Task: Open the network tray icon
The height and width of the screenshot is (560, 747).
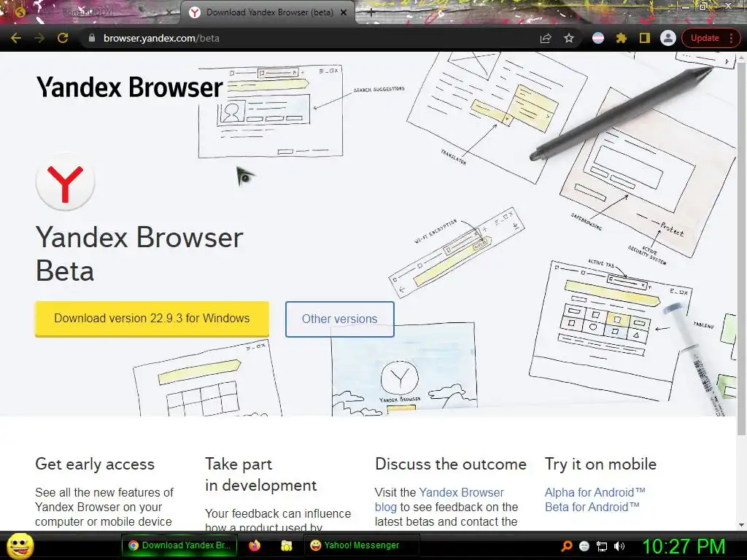Action: [x=602, y=546]
